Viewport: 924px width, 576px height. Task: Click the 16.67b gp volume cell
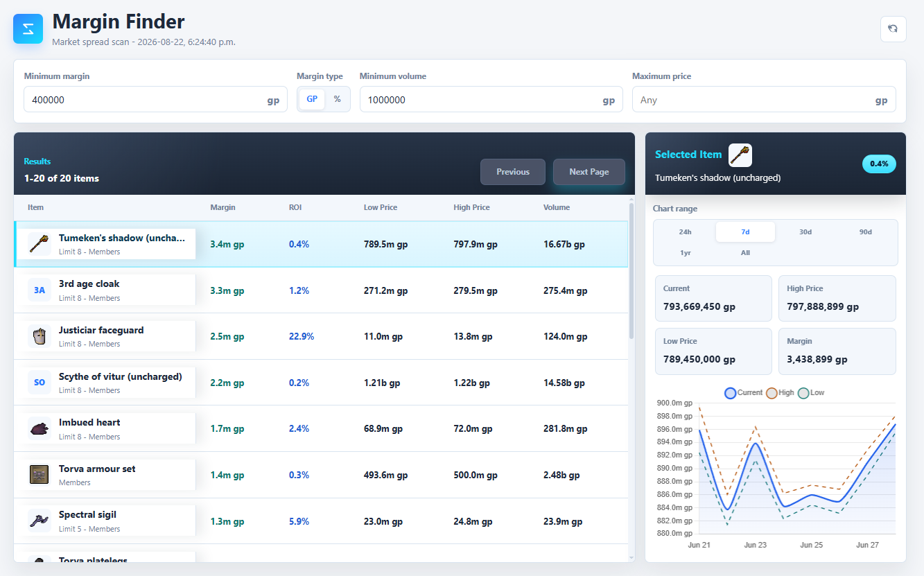pos(564,244)
